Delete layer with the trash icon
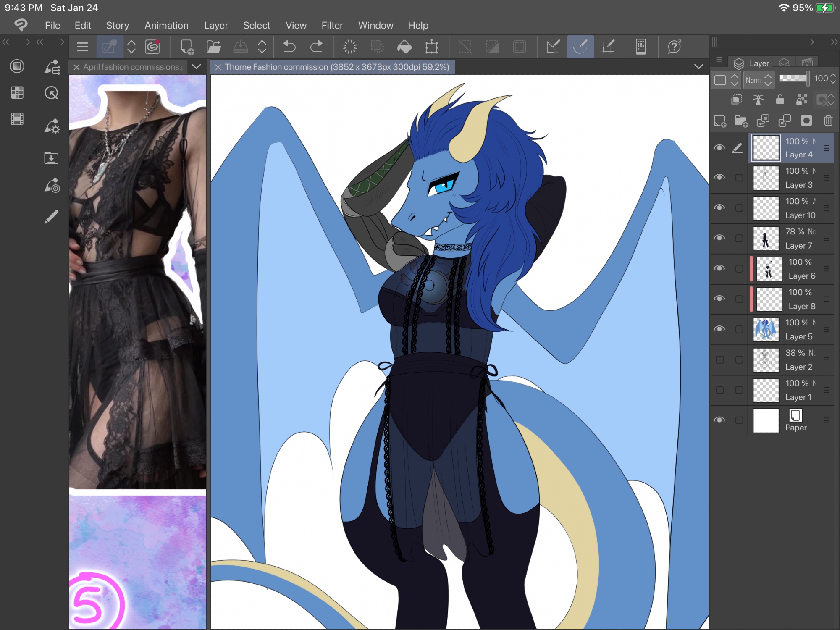Image resolution: width=840 pixels, height=630 pixels. point(828,121)
